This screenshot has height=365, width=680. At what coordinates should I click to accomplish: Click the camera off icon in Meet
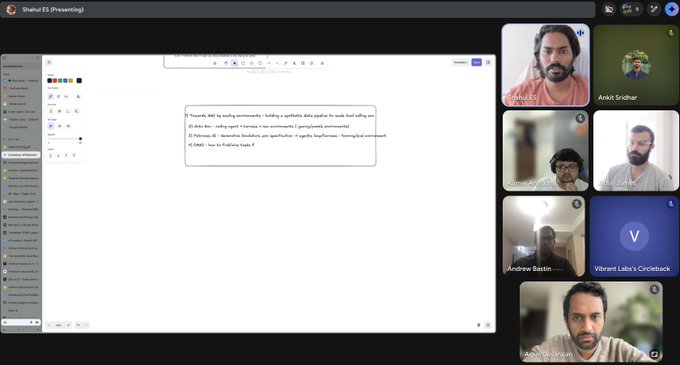click(609, 9)
